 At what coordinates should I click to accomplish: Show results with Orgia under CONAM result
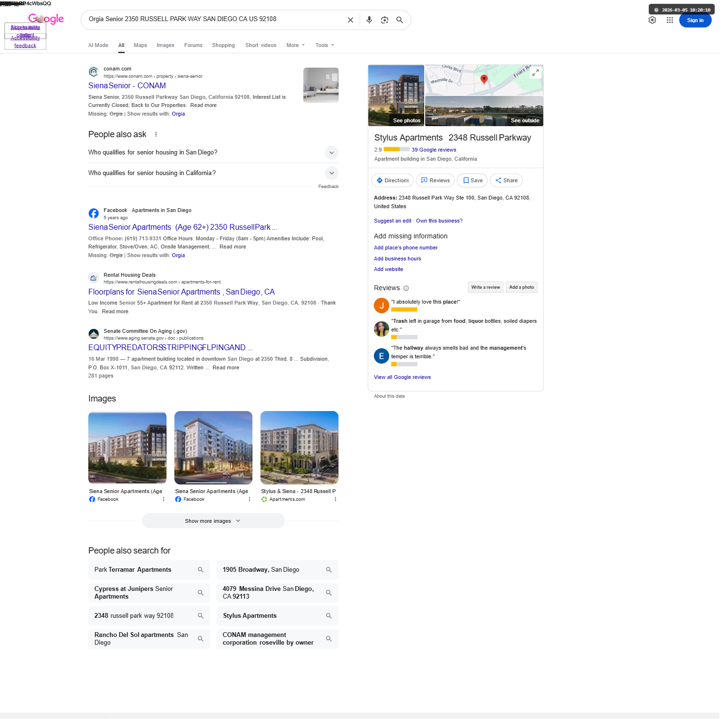click(178, 114)
